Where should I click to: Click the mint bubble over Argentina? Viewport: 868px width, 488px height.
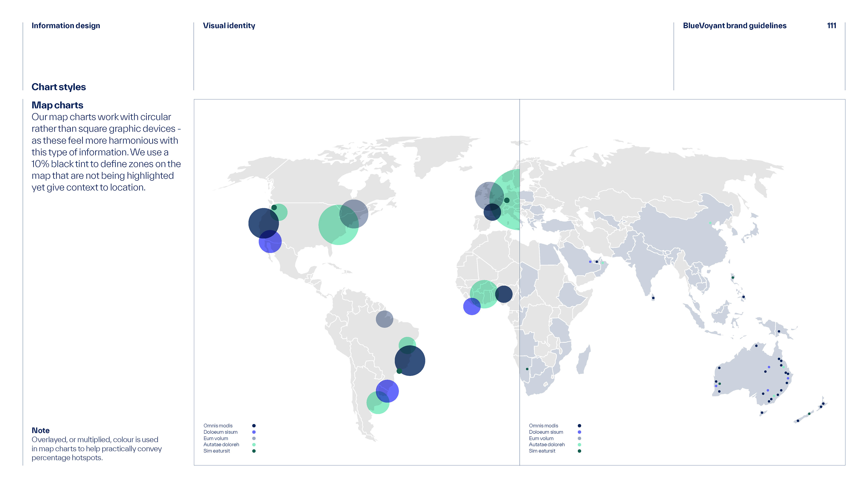(378, 402)
